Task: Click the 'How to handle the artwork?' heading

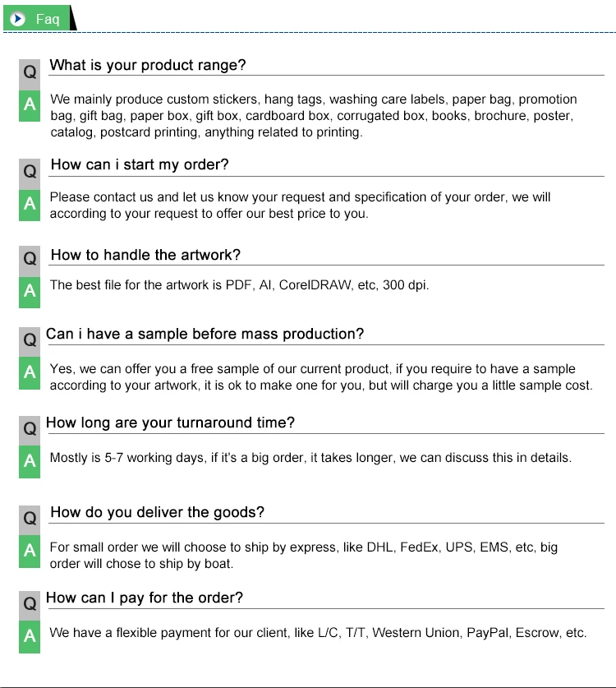Action: 145,256
